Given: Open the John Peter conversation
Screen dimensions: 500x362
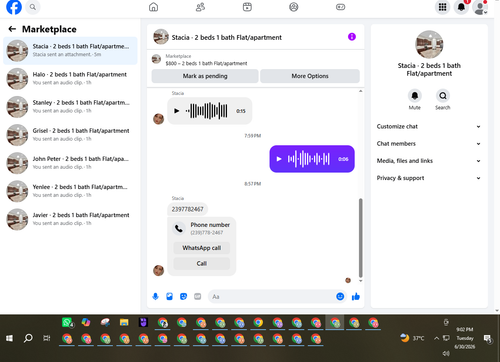Looking at the screenshot, I should [70, 163].
